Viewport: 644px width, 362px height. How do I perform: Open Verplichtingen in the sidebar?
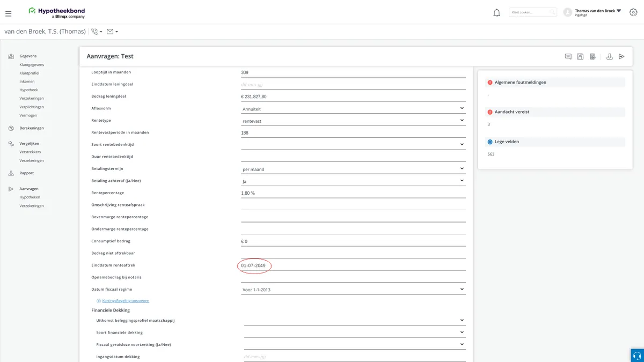32,107
